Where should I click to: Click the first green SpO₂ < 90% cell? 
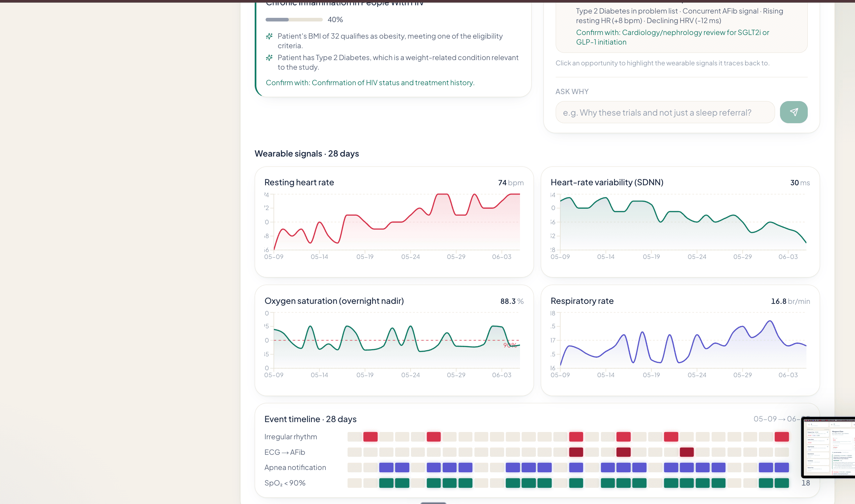click(386, 483)
